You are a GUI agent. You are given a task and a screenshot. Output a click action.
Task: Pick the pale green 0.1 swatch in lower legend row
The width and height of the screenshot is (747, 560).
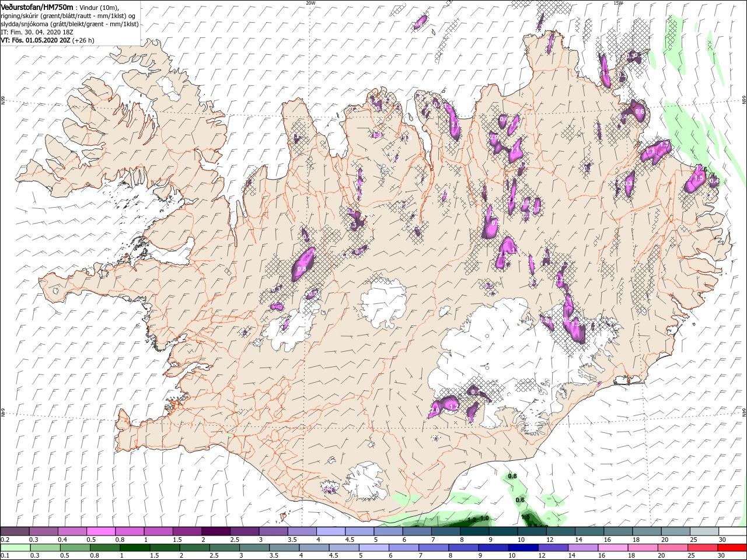[x=15, y=548]
